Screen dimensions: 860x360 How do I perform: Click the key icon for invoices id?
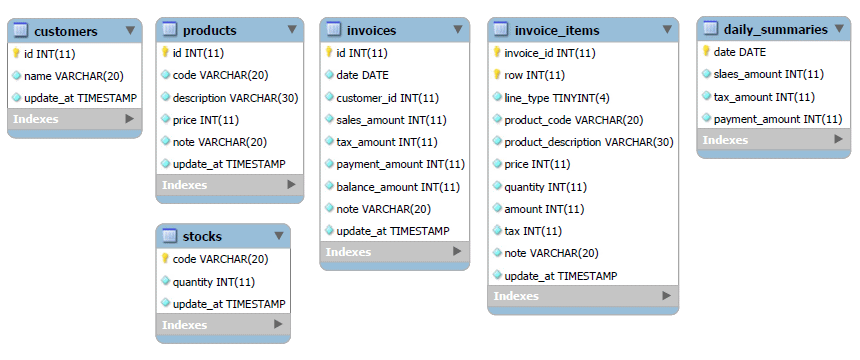[329, 52]
